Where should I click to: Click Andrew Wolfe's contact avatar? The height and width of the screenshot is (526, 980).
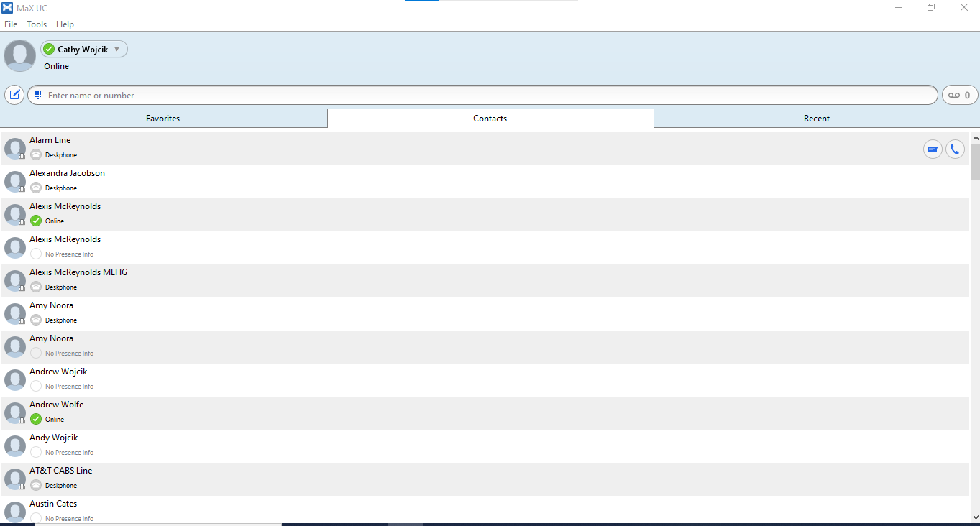pos(14,412)
